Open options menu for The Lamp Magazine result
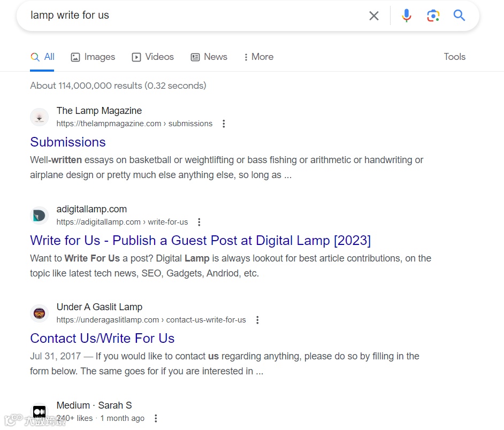Image resolution: width=504 pixels, height=430 pixels. point(224,124)
